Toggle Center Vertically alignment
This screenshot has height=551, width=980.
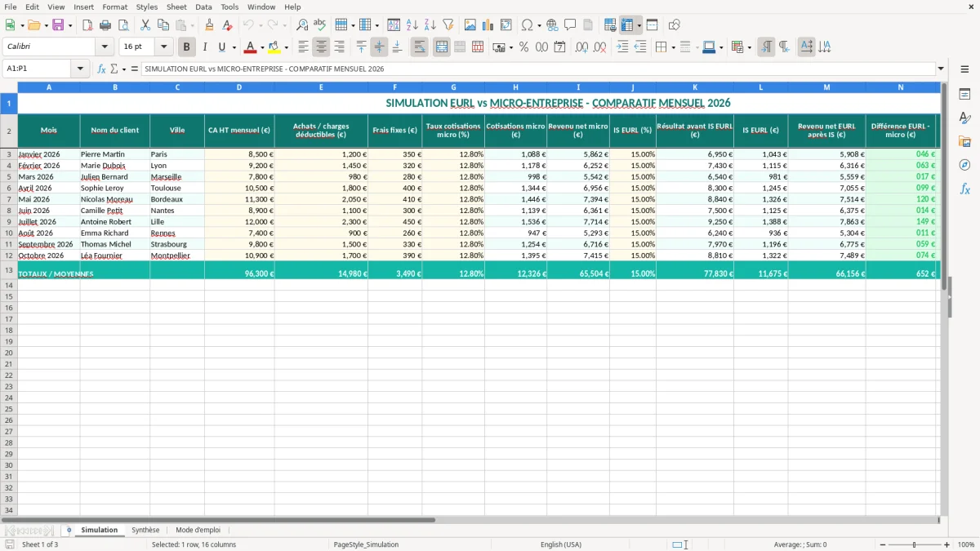click(379, 47)
